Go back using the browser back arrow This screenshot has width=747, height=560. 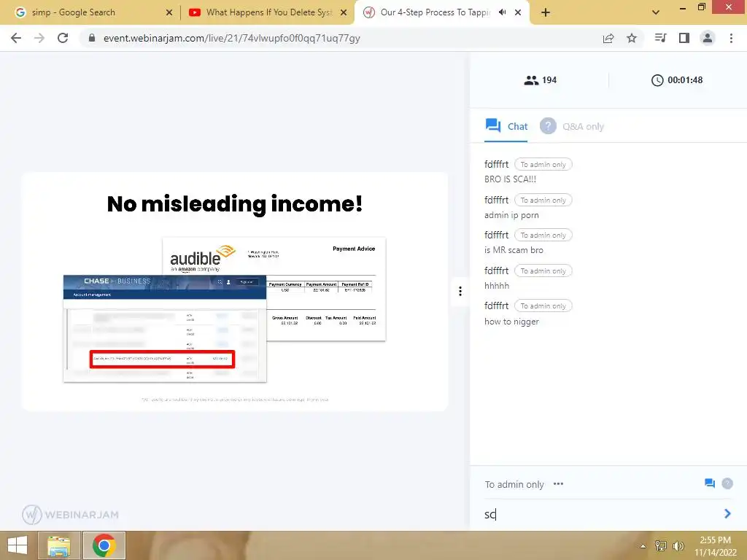(x=16, y=38)
